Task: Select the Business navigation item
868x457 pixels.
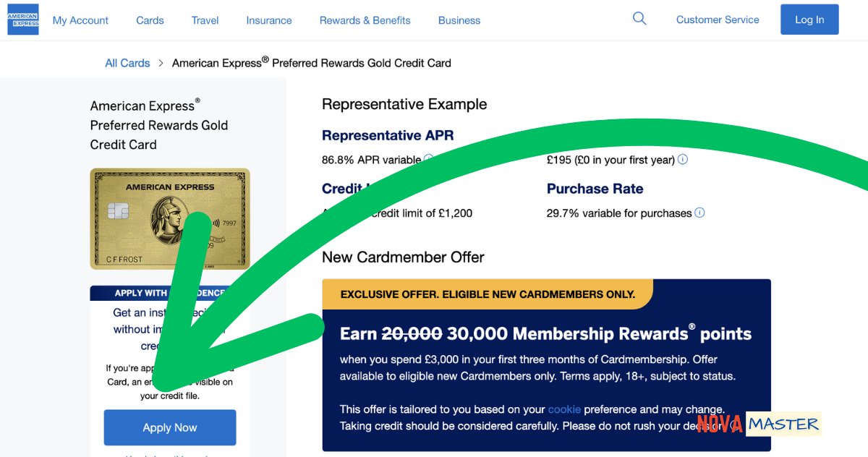Action: (x=459, y=20)
